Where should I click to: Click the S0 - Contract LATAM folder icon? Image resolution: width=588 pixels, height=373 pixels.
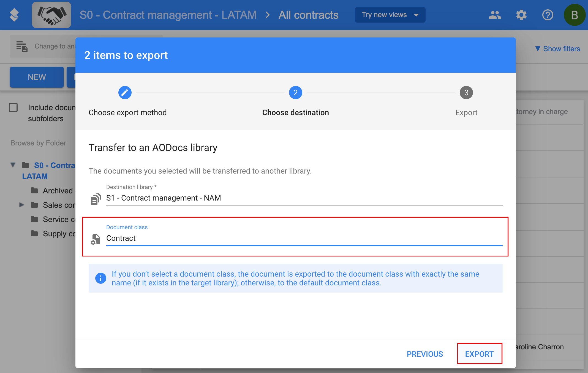26,165
